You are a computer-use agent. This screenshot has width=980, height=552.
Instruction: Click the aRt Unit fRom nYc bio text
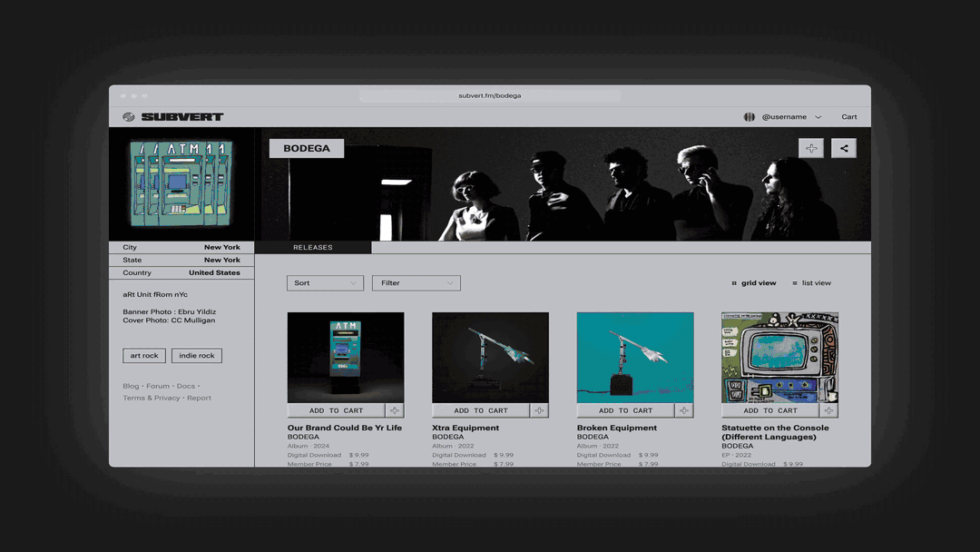click(x=155, y=294)
